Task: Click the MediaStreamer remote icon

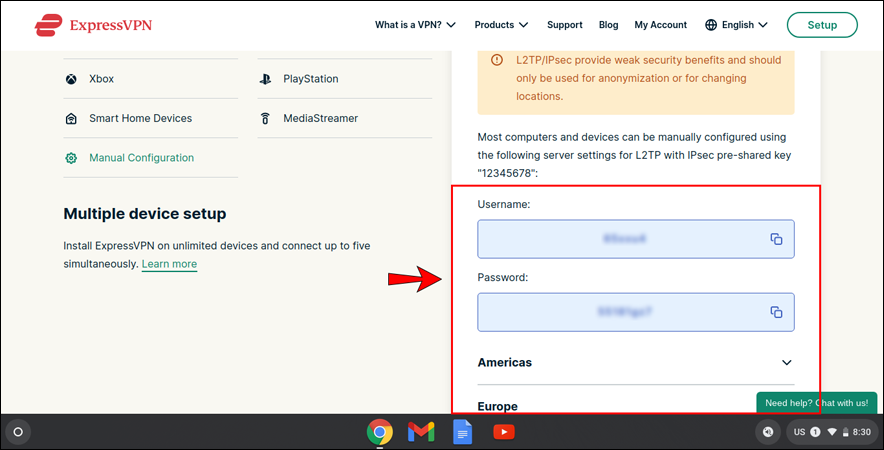Action: click(265, 118)
